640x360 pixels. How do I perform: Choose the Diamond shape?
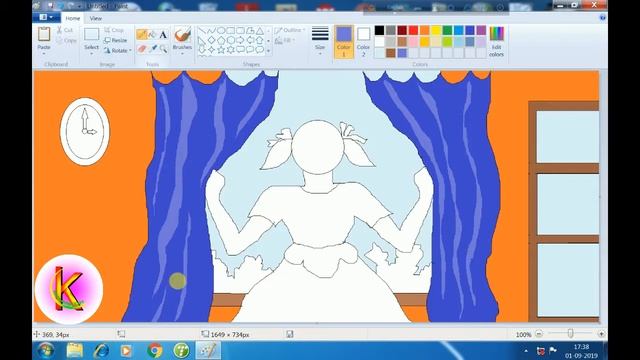[211, 40]
